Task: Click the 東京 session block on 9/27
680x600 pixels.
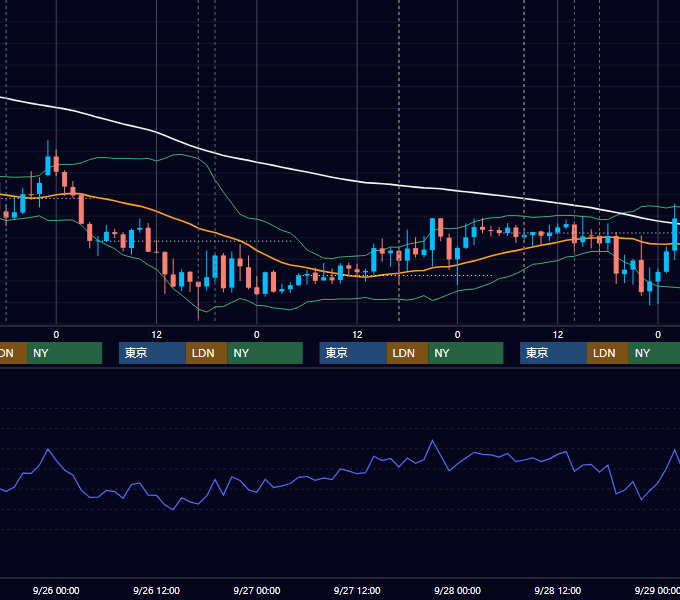Action: pyautogui.click(x=353, y=353)
